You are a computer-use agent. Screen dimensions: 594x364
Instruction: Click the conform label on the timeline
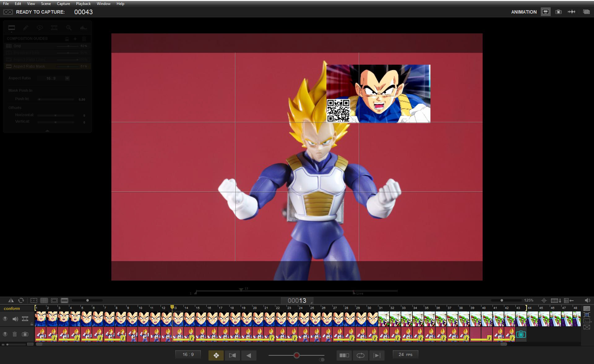tap(12, 308)
